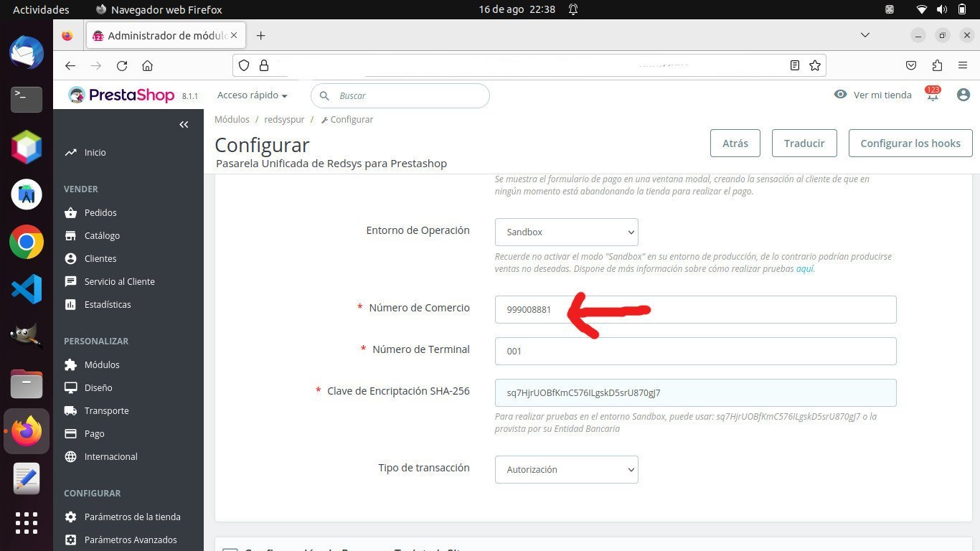The height and width of the screenshot is (551, 980).
Task: Close the Administrador de módulos tab
Action: coord(234,35)
